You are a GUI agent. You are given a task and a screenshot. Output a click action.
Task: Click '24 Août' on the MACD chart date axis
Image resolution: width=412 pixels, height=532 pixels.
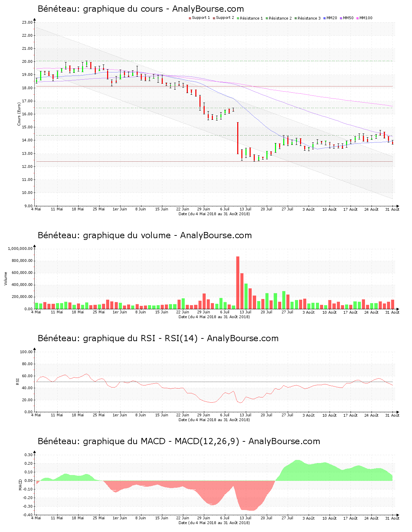(x=371, y=518)
